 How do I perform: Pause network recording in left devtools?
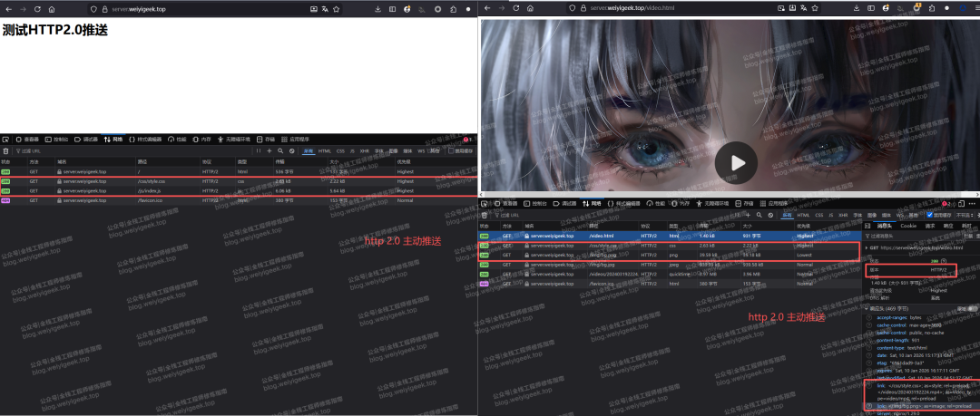pos(259,150)
